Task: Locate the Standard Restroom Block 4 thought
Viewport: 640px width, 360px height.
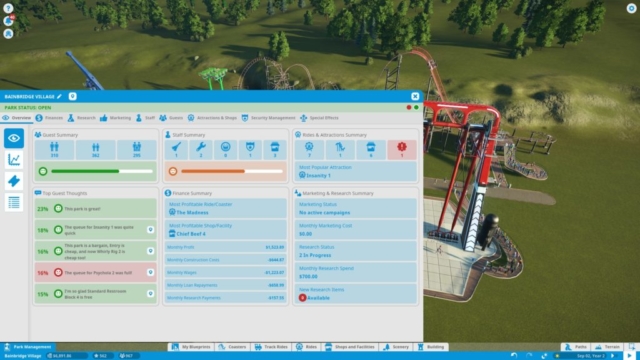Action: 95,294
